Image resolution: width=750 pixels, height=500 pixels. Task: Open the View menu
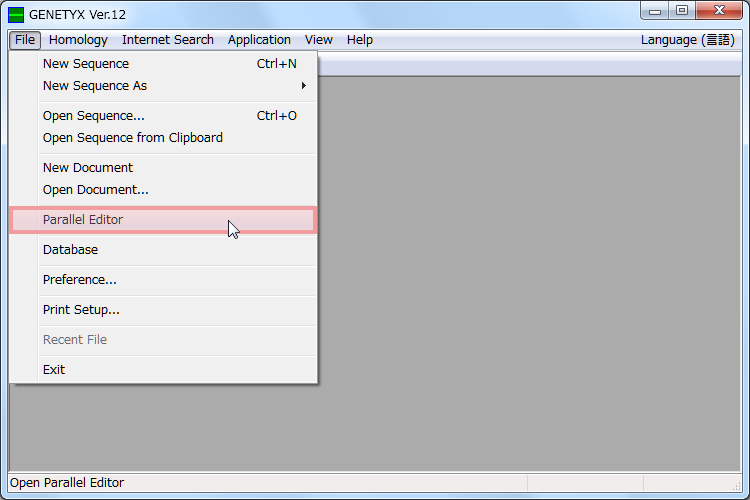point(319,40)
